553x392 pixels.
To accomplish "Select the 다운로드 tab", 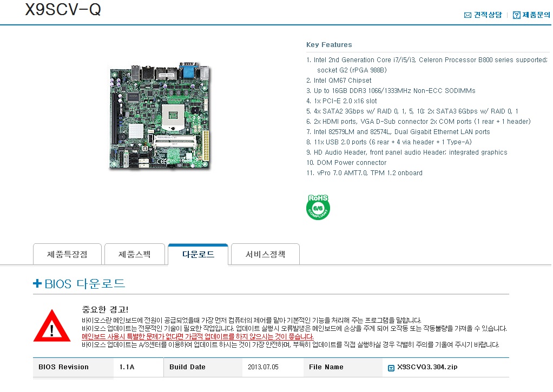I will pos(198,254).
